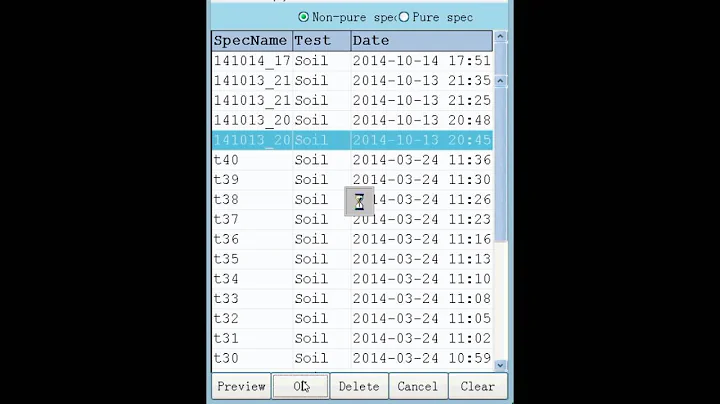Select spectrum t39 in the list
Image resolution: width=720 pixels, height=404 pixels.
352,180
